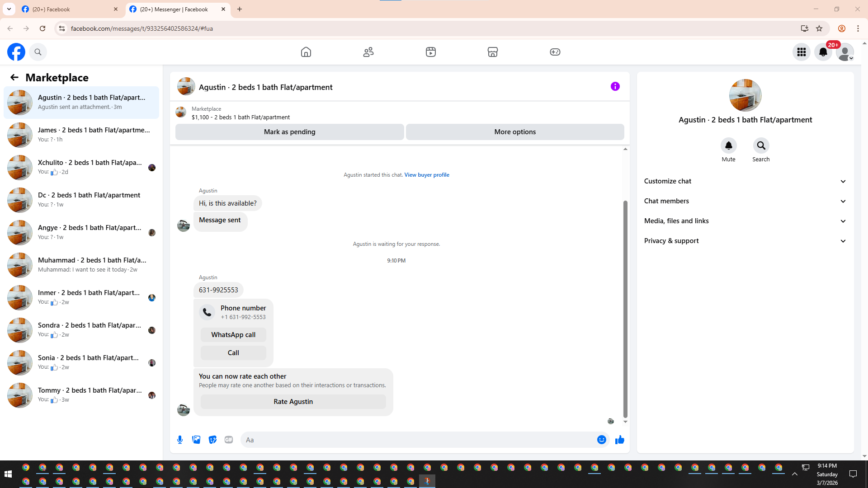This screenshot has height=488, width=868.
Task: Select the Messenger | Facebook tab
Action: pyautogui.click(x=178, y=9)
